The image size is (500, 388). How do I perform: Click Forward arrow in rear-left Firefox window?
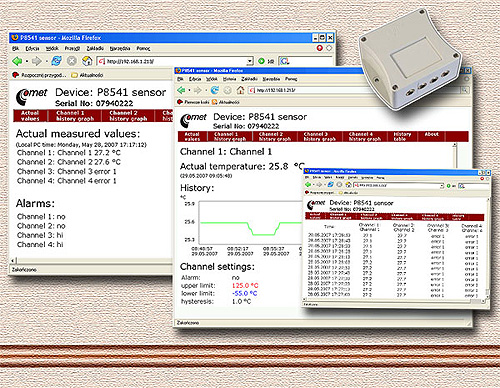36,61
